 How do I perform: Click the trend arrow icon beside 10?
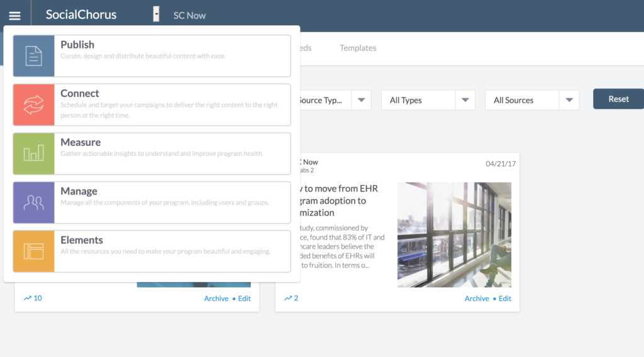[28, 298]
